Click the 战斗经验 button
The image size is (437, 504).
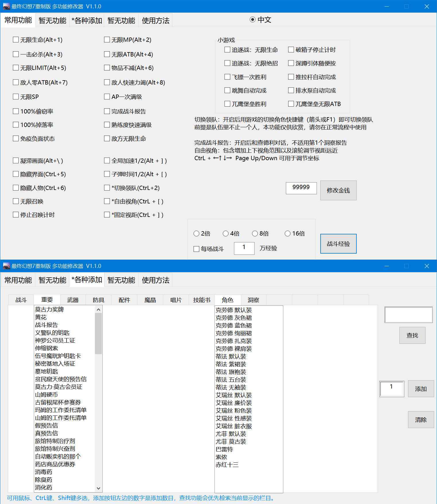338,244
